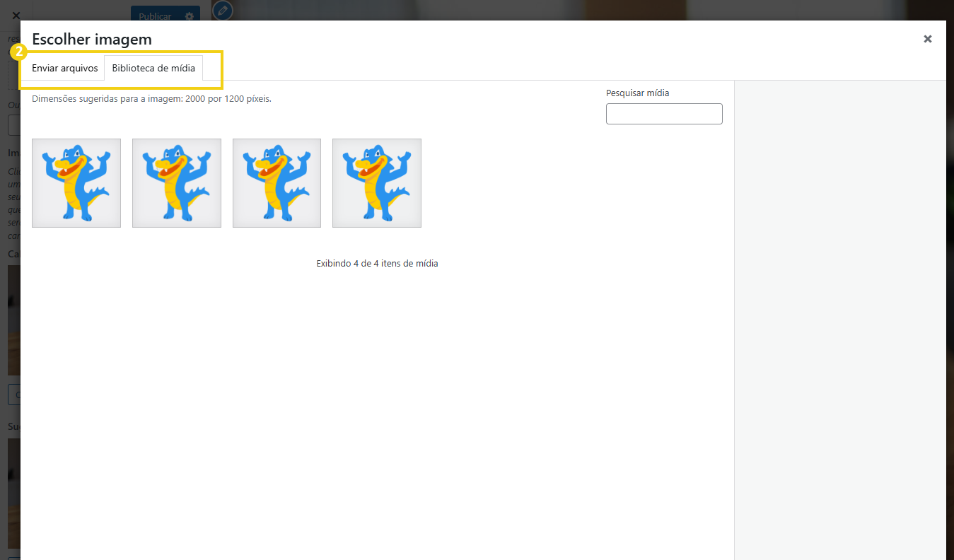
Task: Click the pencil edit shortcut icon
Action: [222, 11]
